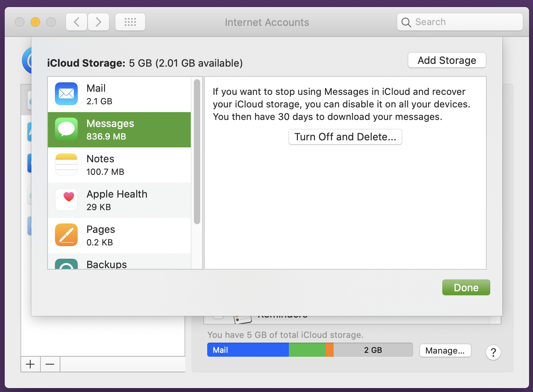Click the storage list vertical scrollbar

pos(197,152)
